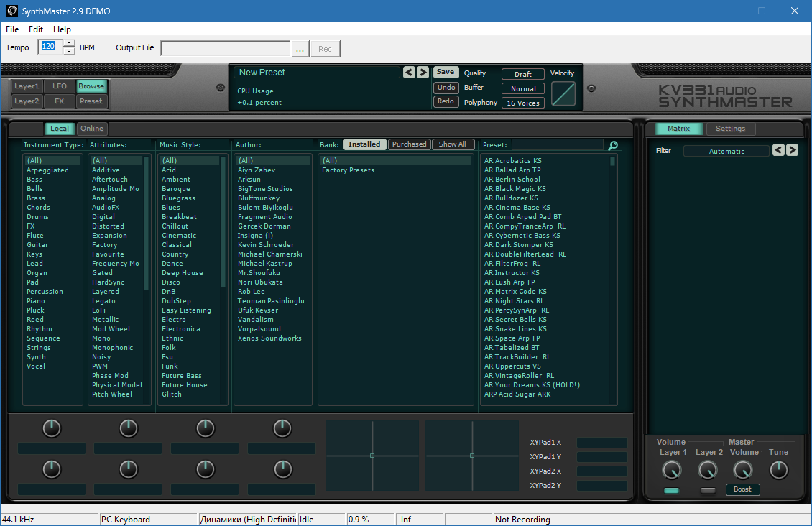Click the SynthMaster app icon in title bar
The height and width of the screenshot is (526, 812).
click(11, 11)
